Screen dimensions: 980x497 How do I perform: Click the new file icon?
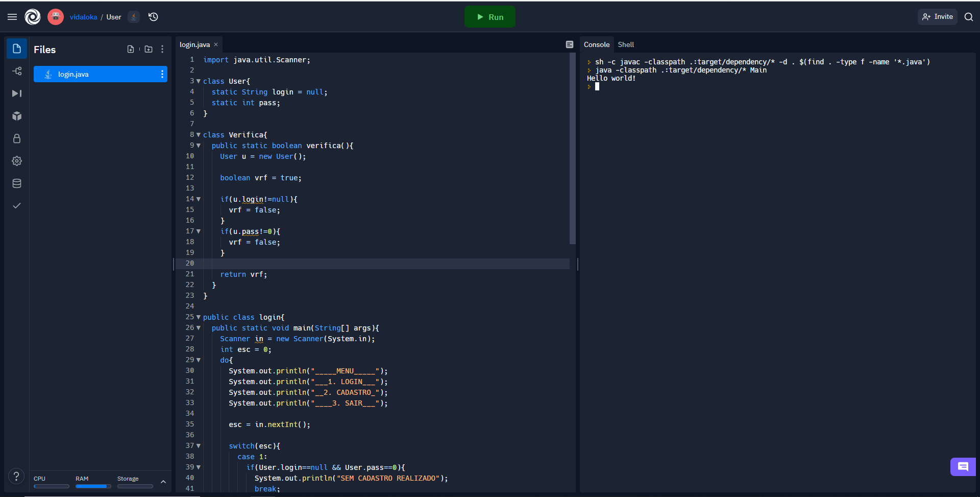click(x=131, y=49)
